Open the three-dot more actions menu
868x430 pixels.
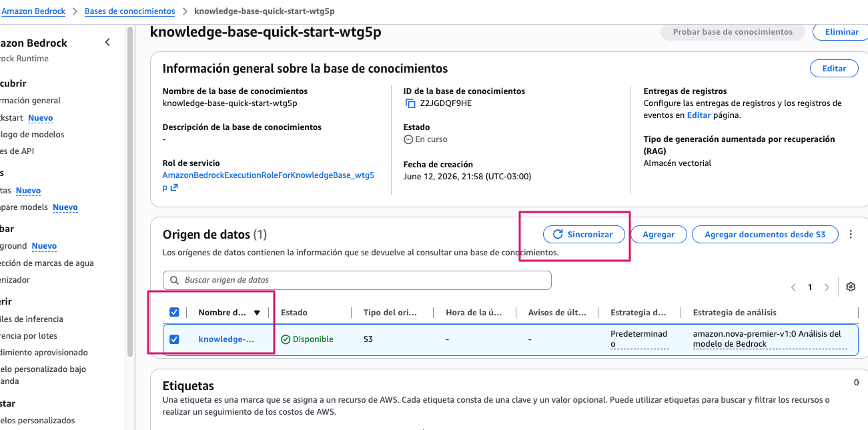coord(851,235)
